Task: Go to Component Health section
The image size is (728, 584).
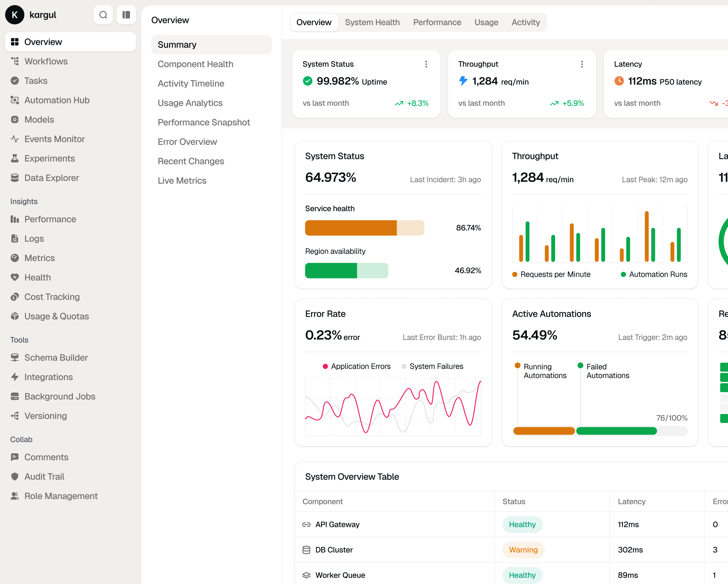Action: coord(195,64)
